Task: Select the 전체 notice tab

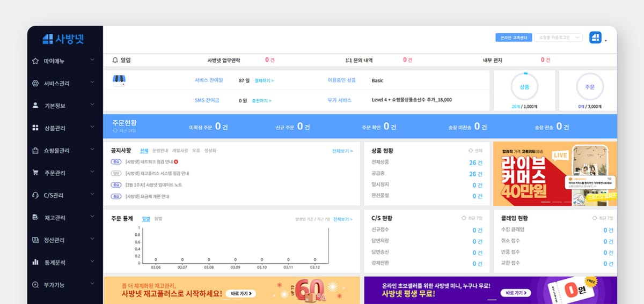Action: click(144, 151)
